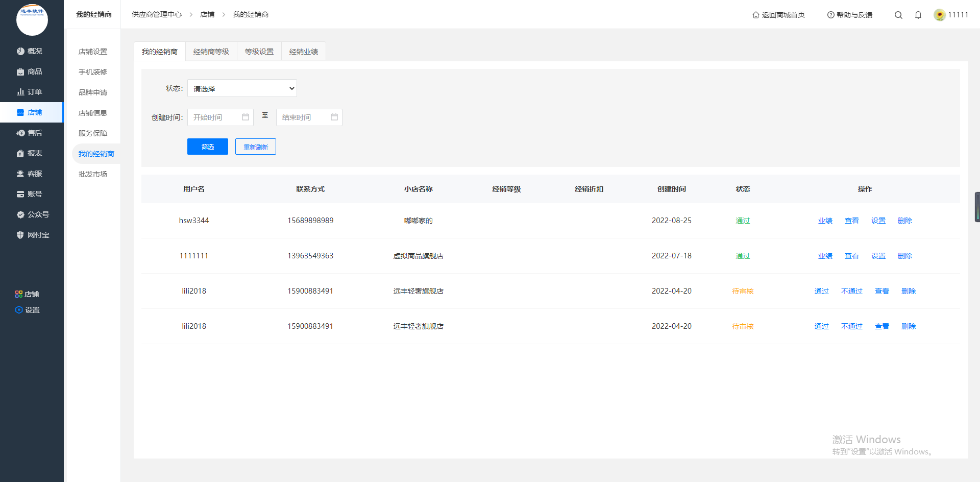Switch to the 经销商等级 tab

pyautogui.click(x=211, y=52)
